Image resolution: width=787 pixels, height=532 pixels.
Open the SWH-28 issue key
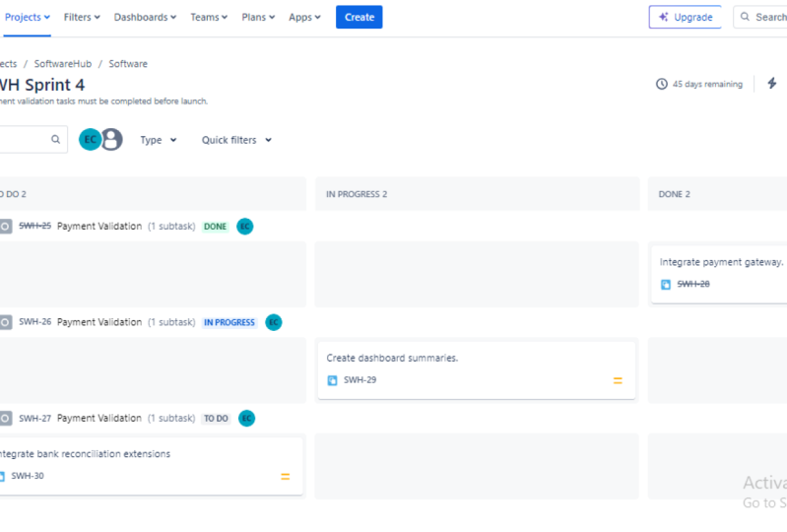tap(693, 284)
